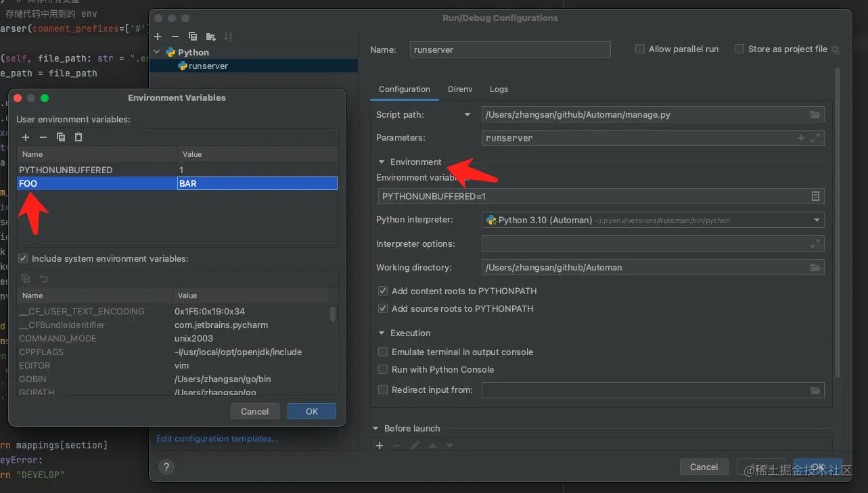Copy configuration icon in Run/Debug Configurations toolbar
Screen dimensions: 868x493
[193, 37]
